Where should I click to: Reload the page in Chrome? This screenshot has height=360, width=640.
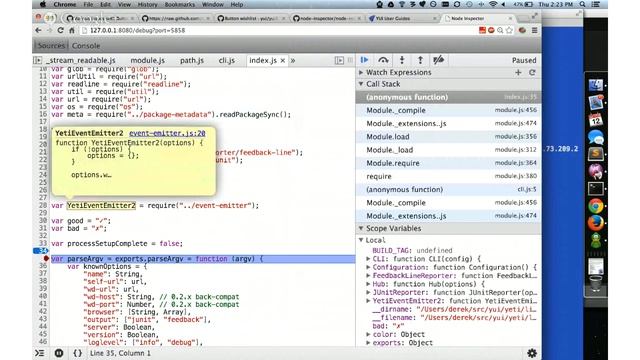[60, 30]
